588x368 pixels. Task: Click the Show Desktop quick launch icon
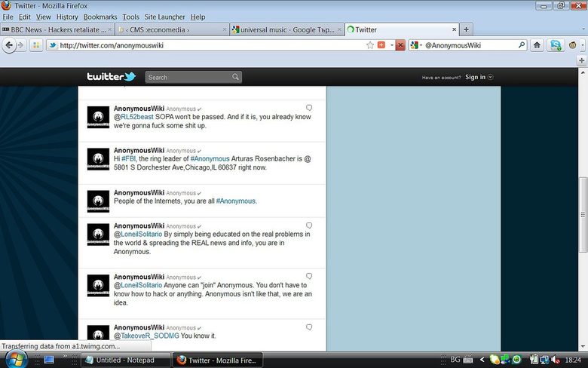49,360
